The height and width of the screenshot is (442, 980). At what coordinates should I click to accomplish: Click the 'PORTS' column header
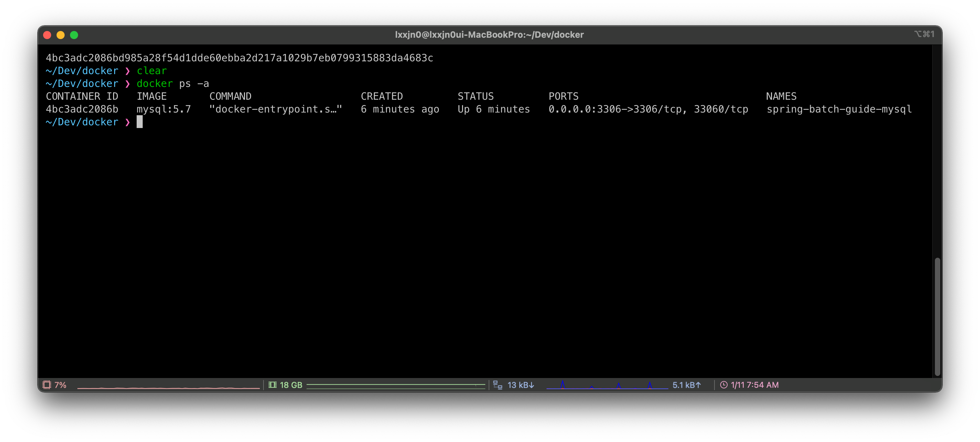563,96
